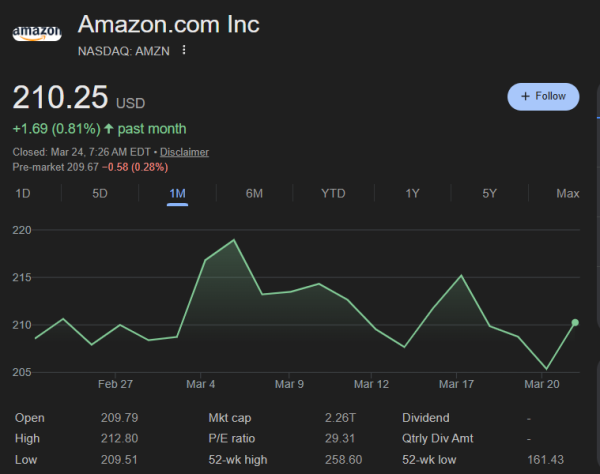Select the 5D time range tab

(100, 193)
